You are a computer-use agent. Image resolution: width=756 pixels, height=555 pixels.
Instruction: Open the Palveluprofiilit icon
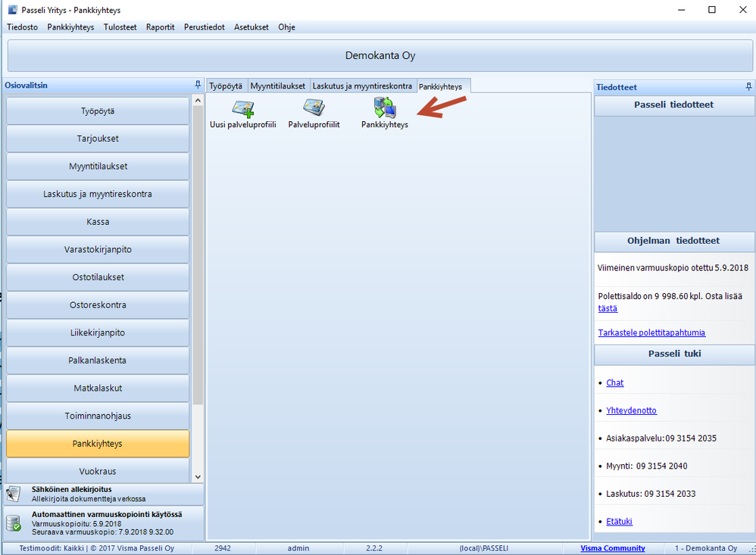pyautogui.click(x=314, y=114)
